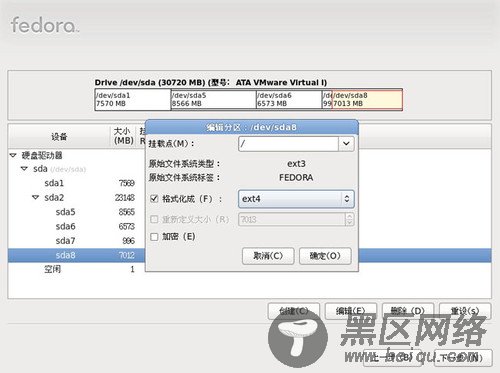Click the 取消(C) cancel button
The width and height of the screenshot is (500, 373).
pos(268,256)
